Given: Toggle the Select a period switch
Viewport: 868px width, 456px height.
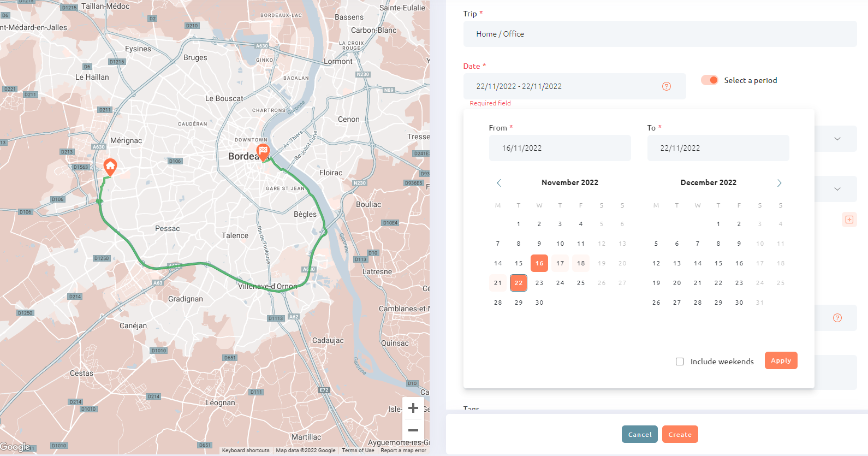Looking at the screenshot, I should [x=710, y=80].
